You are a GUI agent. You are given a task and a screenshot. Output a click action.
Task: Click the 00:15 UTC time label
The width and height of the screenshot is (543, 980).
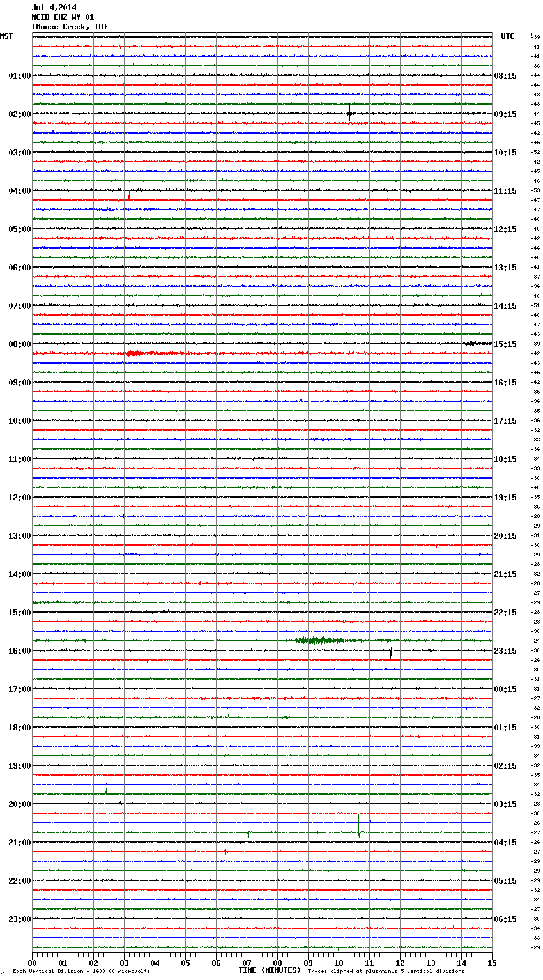505,689
